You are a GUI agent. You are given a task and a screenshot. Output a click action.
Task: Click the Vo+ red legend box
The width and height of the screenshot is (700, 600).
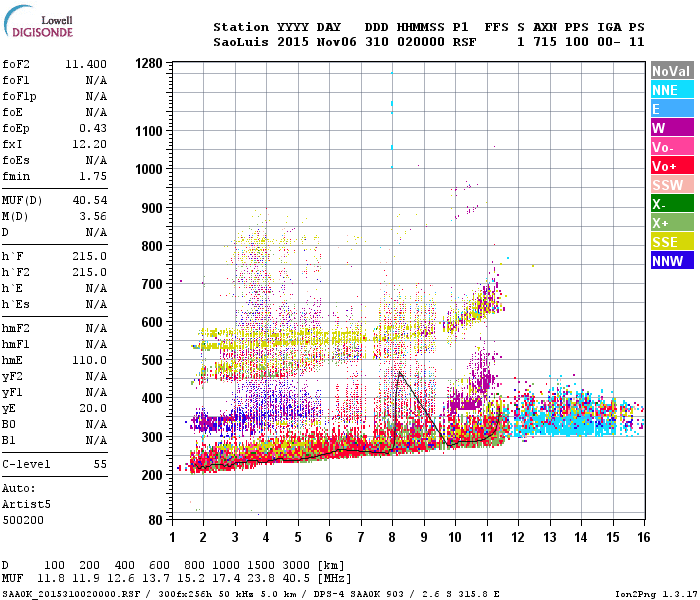tap(672, 166)
